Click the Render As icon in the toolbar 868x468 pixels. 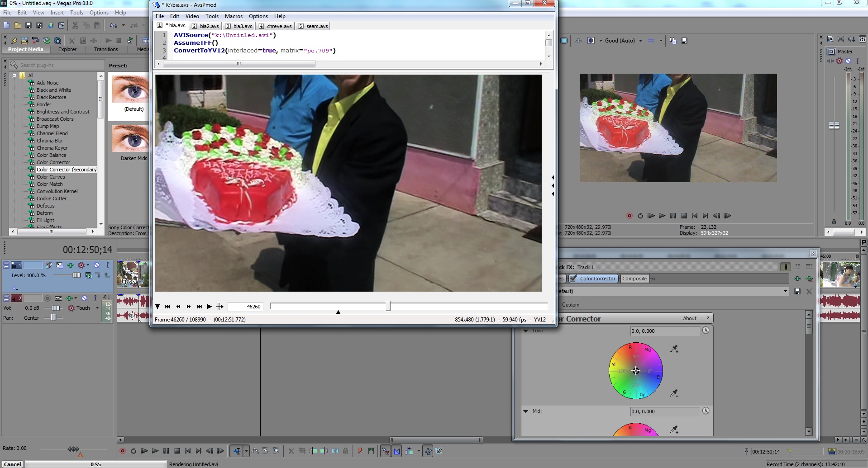(x=50, y=25)
